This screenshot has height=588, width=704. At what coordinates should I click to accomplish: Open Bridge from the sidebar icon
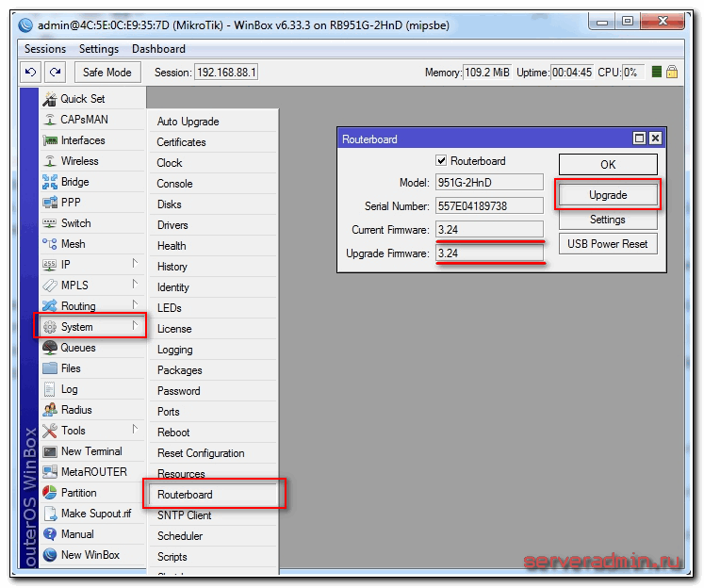50,182
